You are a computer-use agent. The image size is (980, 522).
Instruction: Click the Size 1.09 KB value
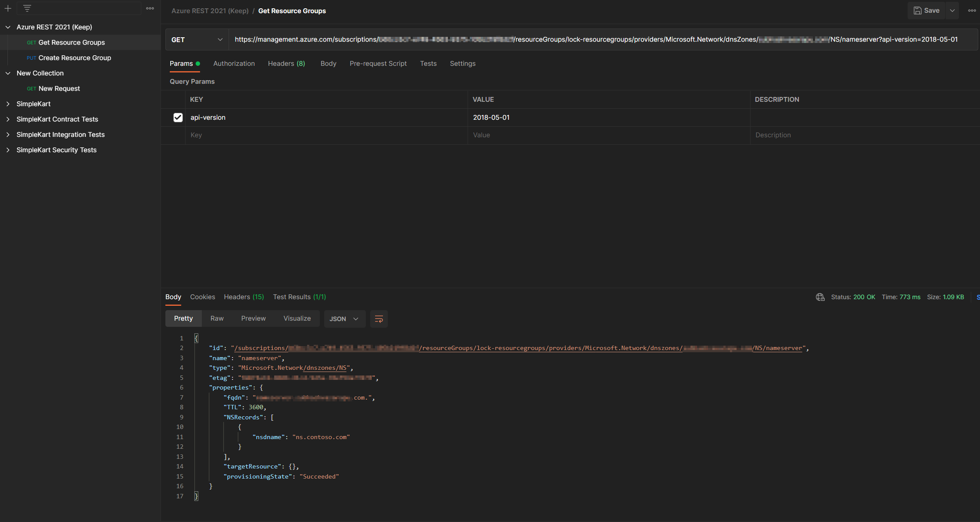click(953, 297)
